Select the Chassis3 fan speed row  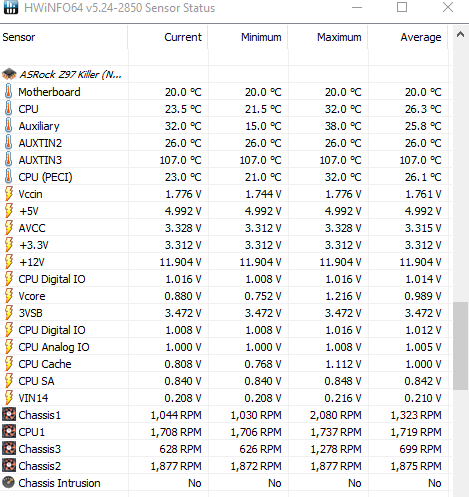226,449
